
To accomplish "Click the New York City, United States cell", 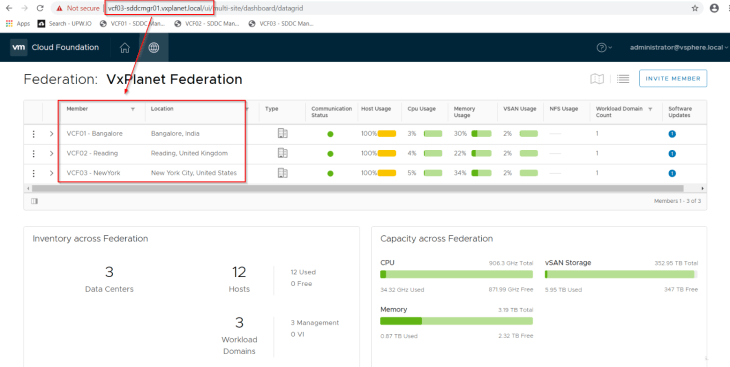I will click(x=194, y=173).
